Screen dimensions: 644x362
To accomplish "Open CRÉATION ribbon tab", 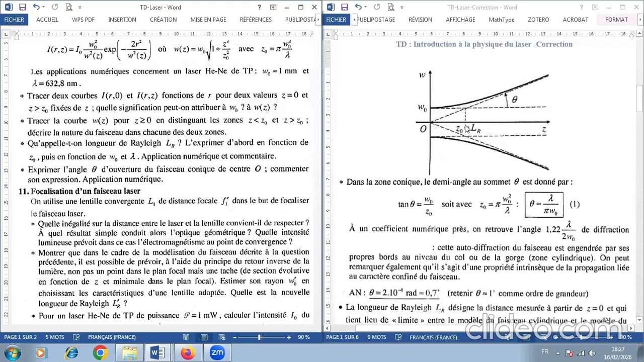I will [x=163, y=20].
